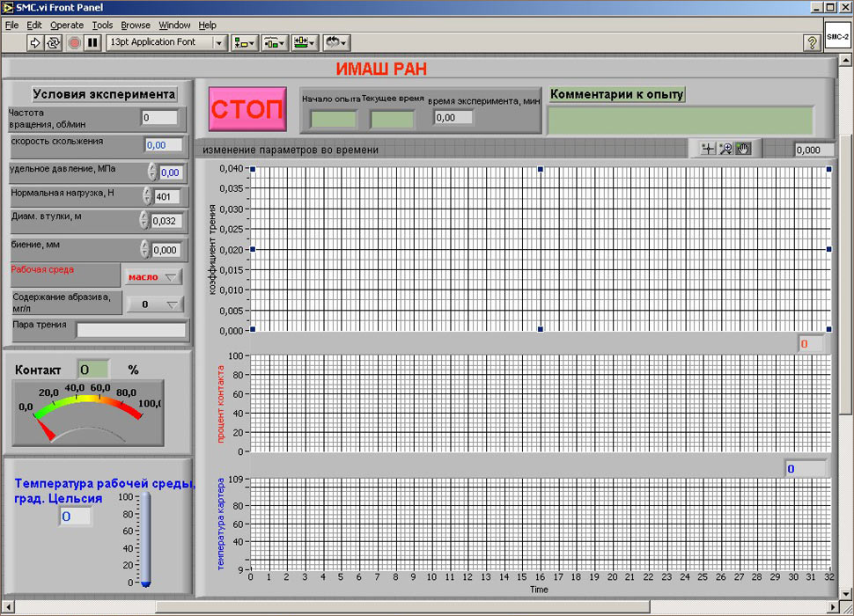This screenshot has height=616, width=854.
Task: Click the blue temperature readout above chart
Action: [805, 468]
